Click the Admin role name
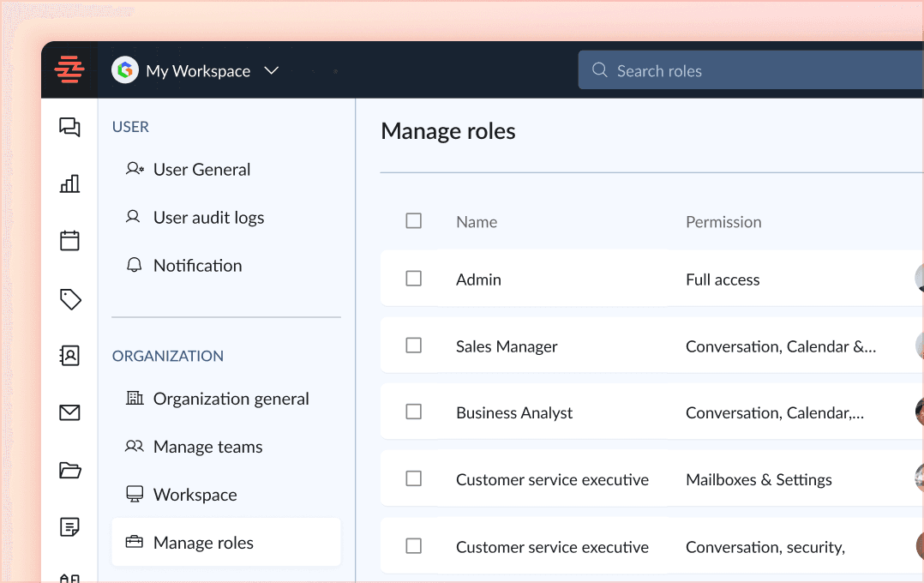 478,279
